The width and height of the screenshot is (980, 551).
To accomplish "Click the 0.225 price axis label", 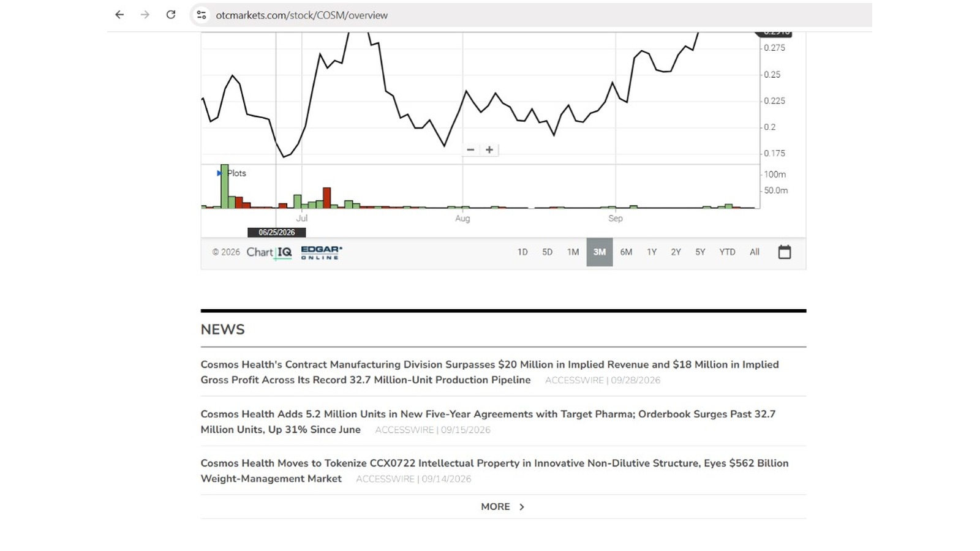I will coord(774,101).
